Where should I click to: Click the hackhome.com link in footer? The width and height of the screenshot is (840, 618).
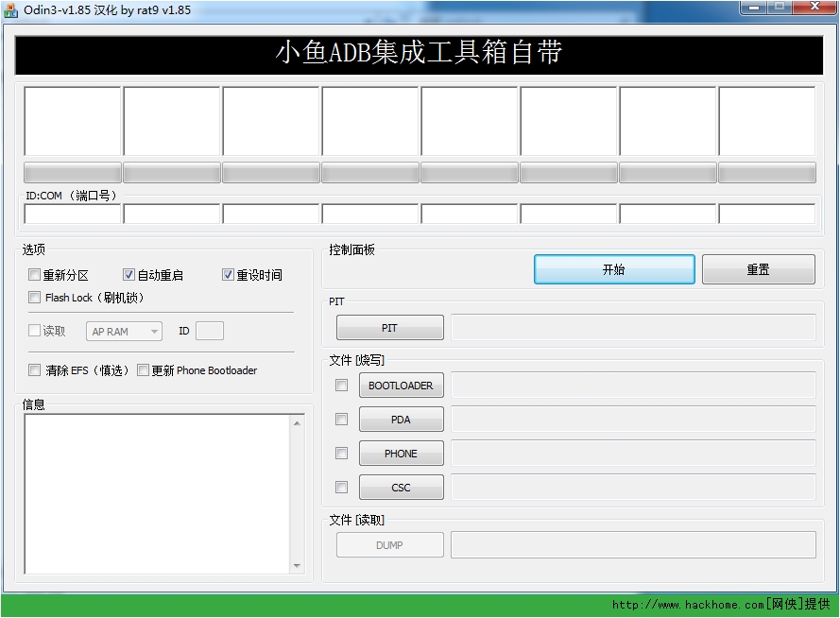689,605
